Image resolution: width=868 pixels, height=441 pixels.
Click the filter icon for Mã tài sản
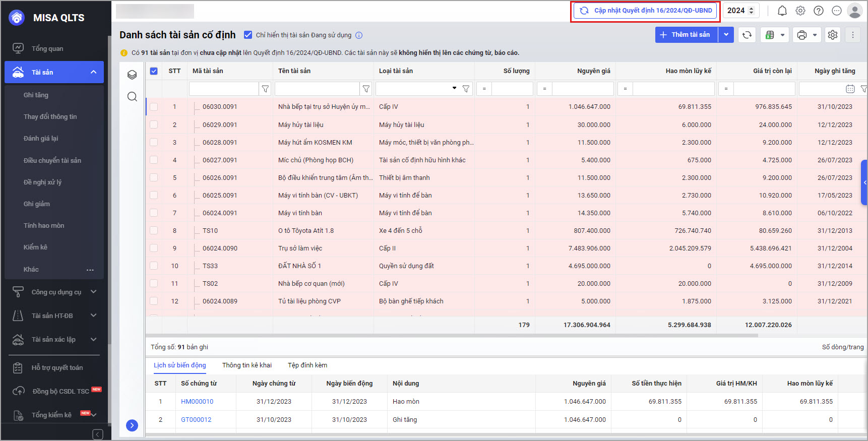[265, 89]
